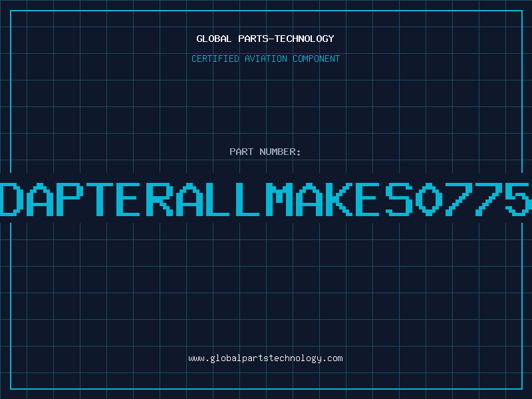Click the PART NUMBER: label
532x399 pixels.
(265, 152)
